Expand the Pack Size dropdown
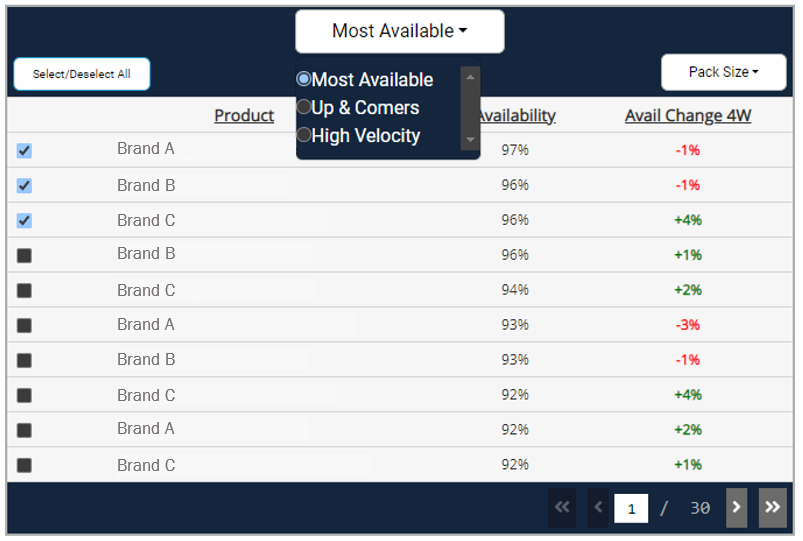 pos(723,72)
